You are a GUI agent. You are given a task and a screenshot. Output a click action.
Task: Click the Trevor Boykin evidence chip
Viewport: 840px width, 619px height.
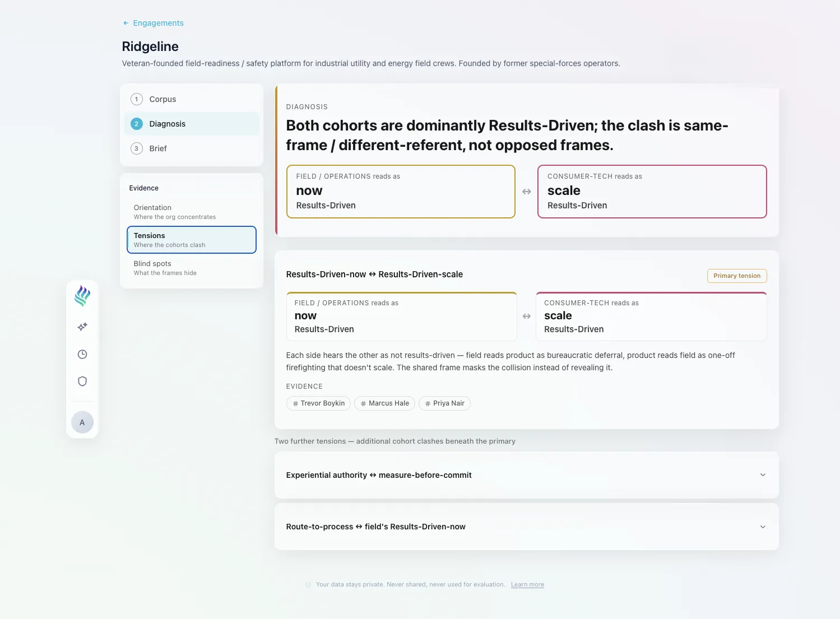318,403
